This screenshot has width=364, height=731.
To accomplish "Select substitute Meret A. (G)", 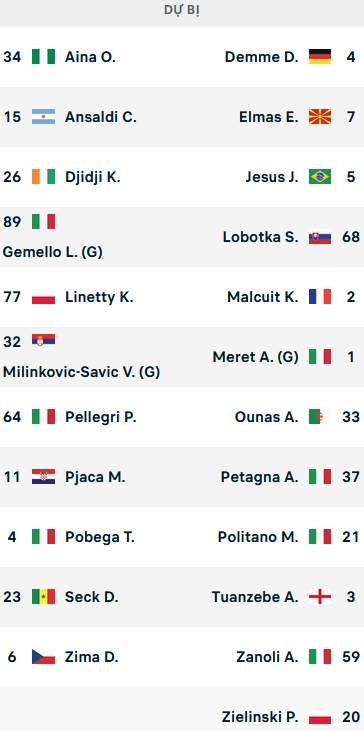I will click(x=255, y=357).
